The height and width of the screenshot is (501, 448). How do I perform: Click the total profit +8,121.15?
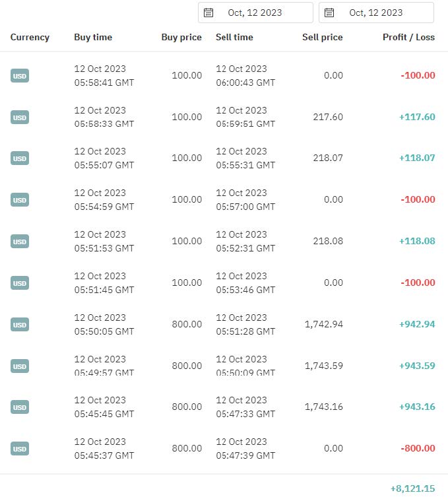click(x=412, y=488)
